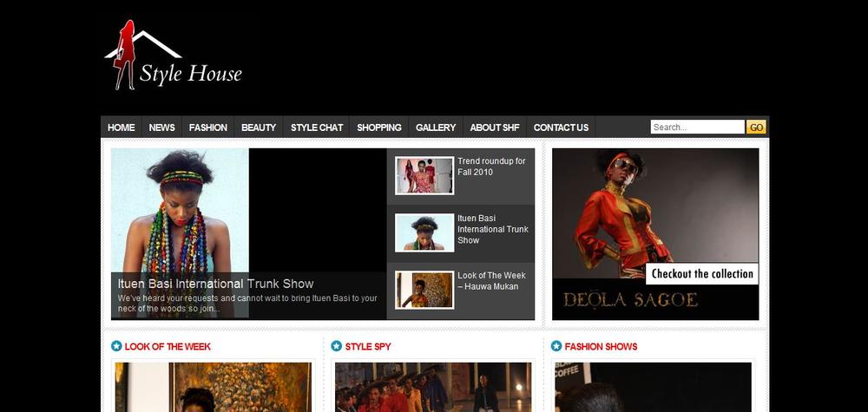This screenshot has height=412, width=868.
Task: Navigate to ABOUT SHF
Action: coord(495,128)
